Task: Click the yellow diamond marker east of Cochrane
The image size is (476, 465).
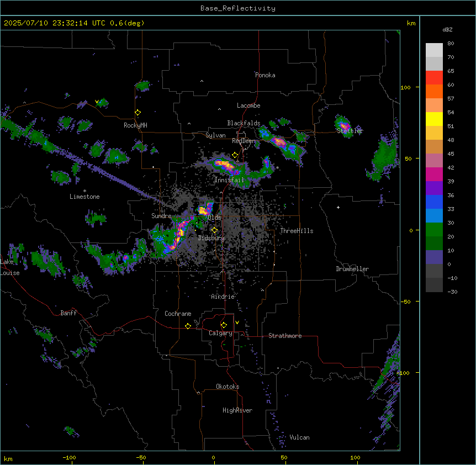Action: tap(188, 326)
